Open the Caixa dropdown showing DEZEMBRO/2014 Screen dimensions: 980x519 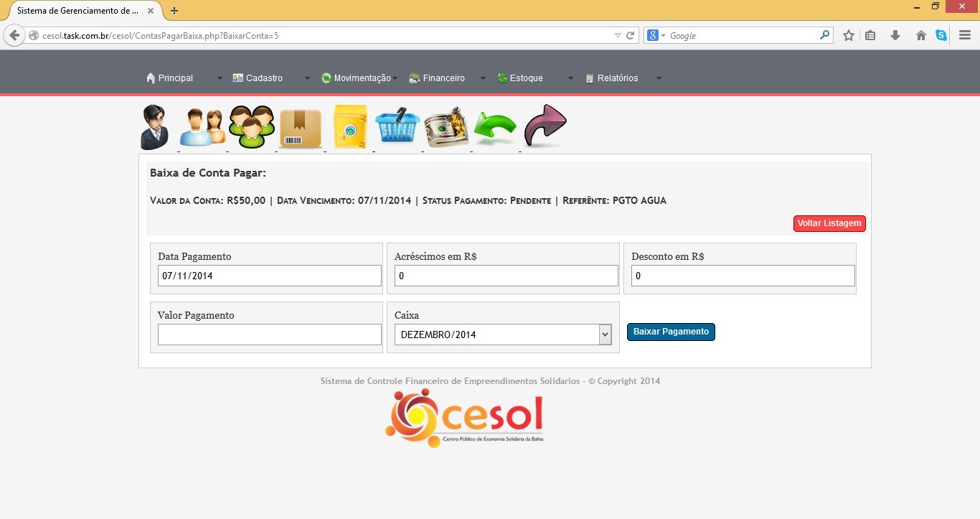click(502, 335)
